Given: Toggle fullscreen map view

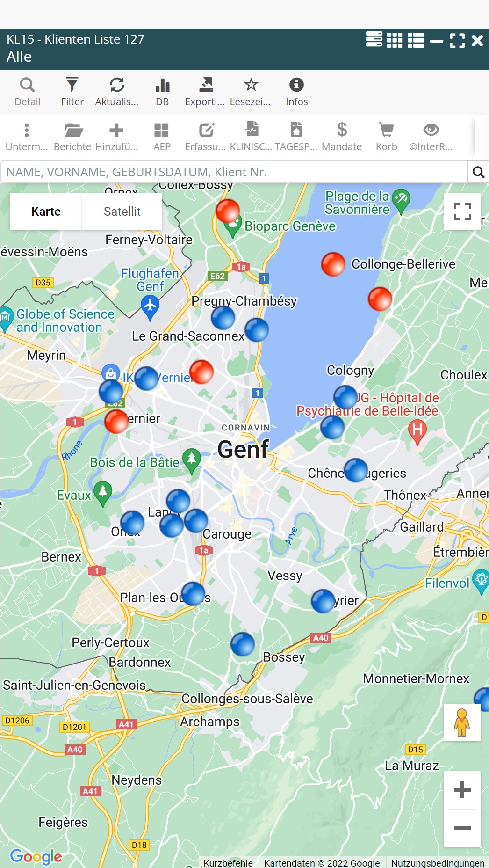Looking at the screenshot, I should 462,212.
